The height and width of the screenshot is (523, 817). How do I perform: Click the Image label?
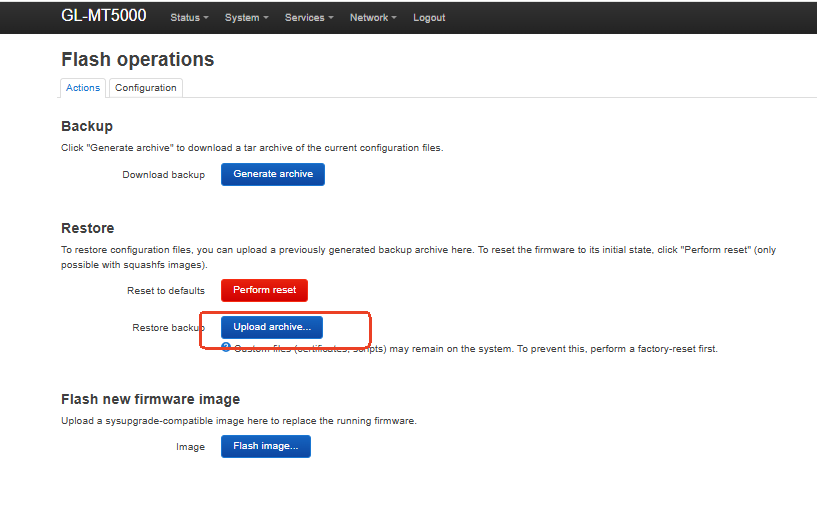point(190,447)
